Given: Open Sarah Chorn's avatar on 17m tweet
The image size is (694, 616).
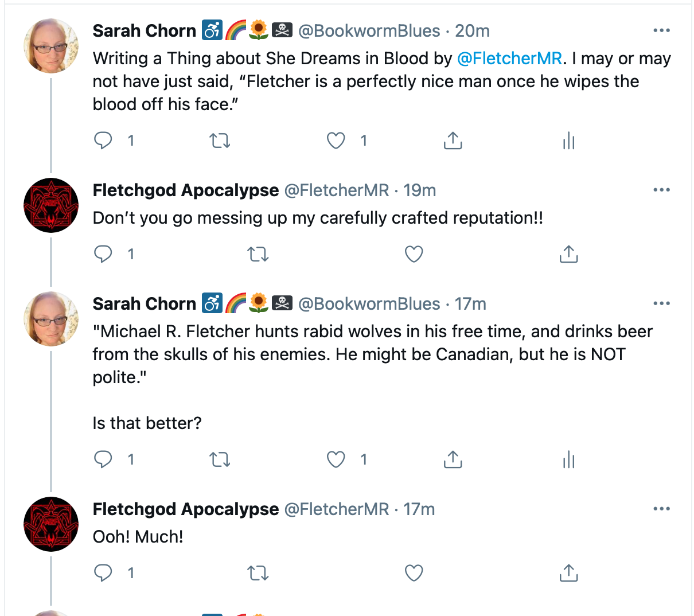Looking at the screenshot, I should [x=51, y=319].
